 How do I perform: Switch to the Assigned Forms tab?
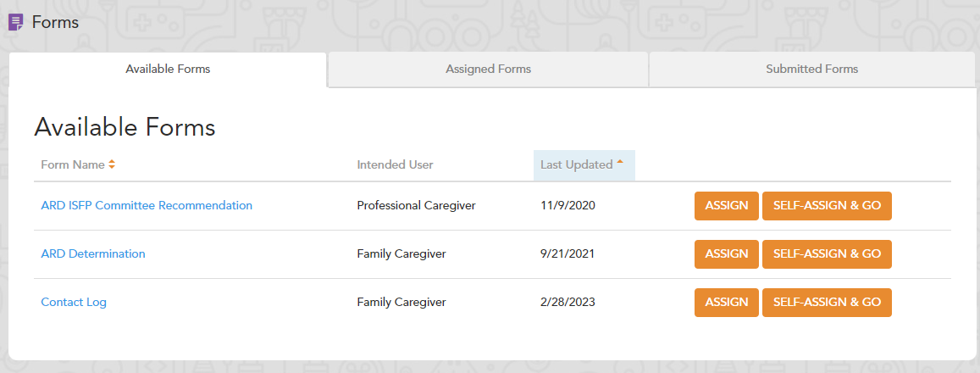[x=488, y=70]
